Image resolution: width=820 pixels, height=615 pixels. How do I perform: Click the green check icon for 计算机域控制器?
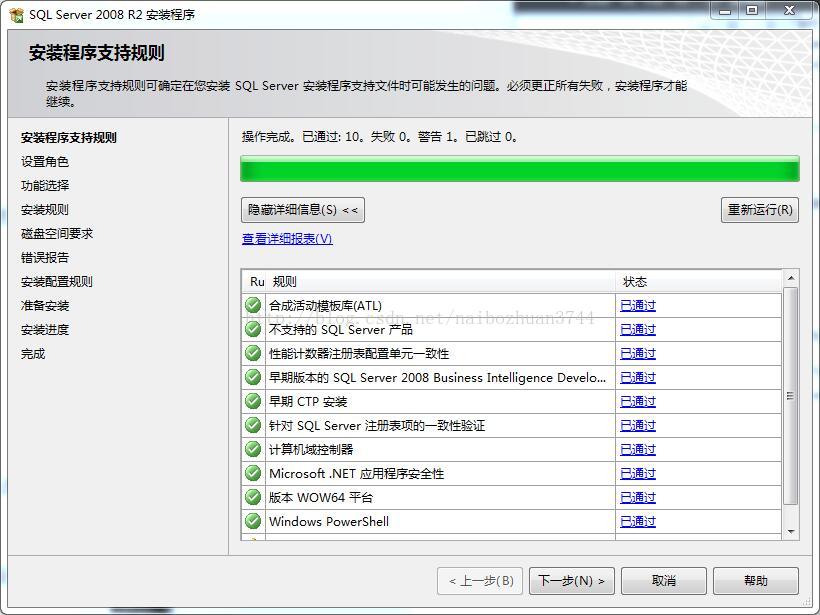(x=253, y=449)
